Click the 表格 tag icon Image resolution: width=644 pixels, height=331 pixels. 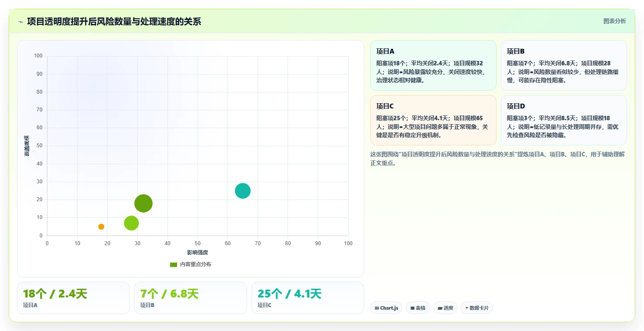pyautogui.click(x=413, y=308)
